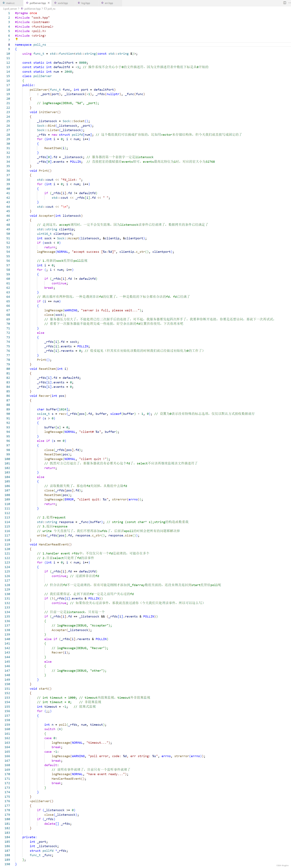The image size is (291, 868).
Task: Click the 'public:' access specifier
Action: click(29, 85)
